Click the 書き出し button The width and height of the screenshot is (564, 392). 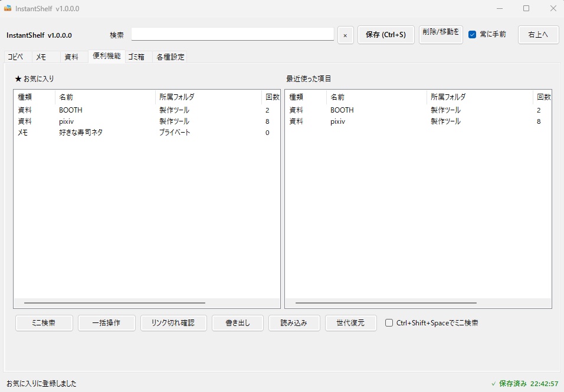point(237,323)
